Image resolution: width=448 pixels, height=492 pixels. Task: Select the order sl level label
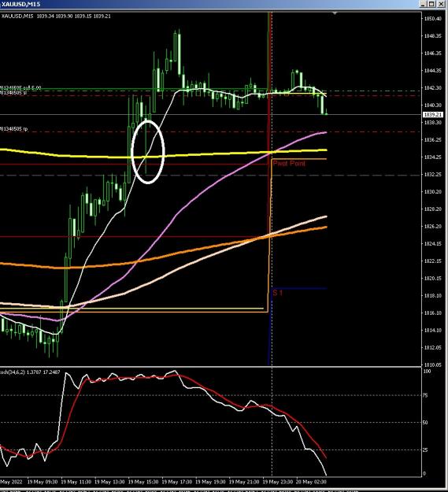(x=13, y=93)
